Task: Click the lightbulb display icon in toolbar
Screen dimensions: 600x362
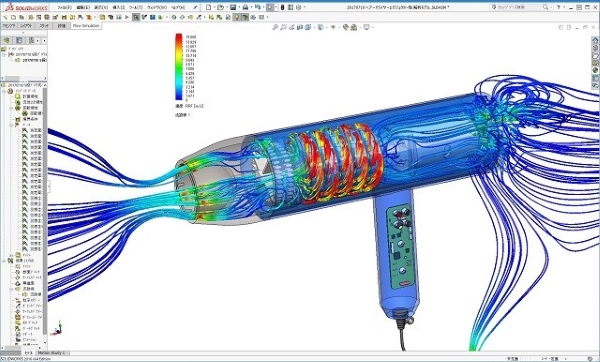Action: 237,17
